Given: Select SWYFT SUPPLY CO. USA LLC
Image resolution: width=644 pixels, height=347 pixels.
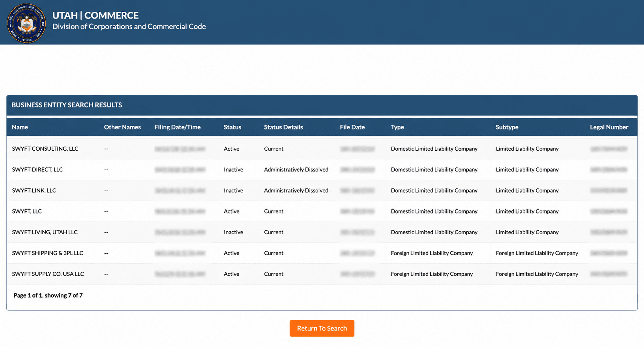Looking at the screenshot, I should (x=48, y=274).
